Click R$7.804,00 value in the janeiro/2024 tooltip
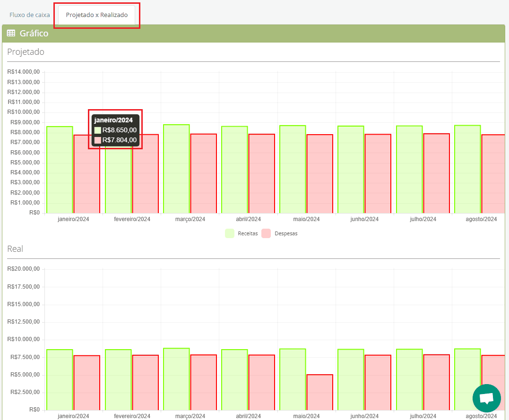 point(120,140)
